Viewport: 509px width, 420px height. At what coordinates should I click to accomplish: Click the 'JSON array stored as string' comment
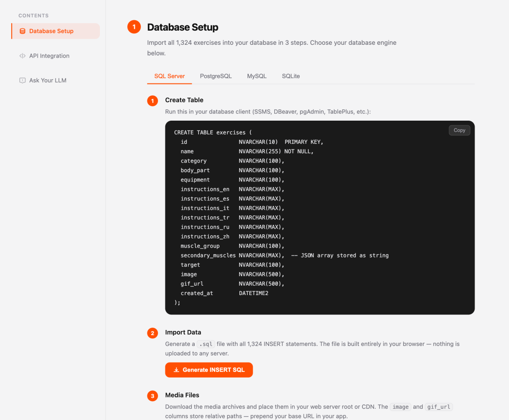click(340, 255)
